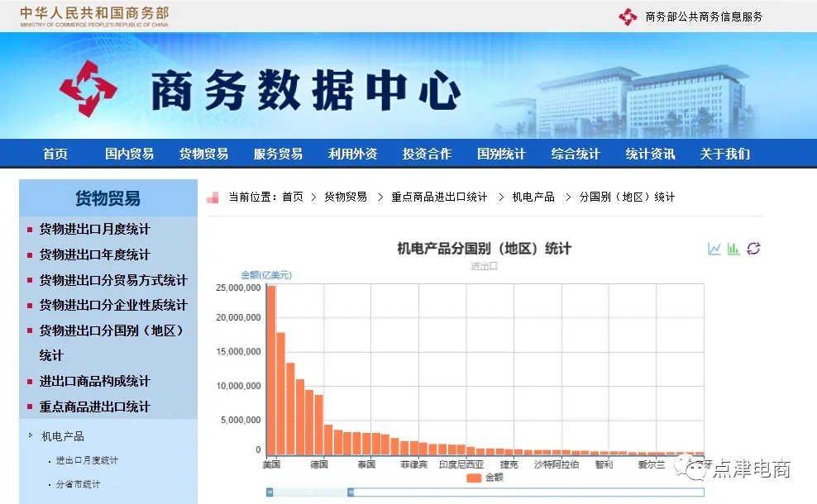Open 货物进出口年度统计 in sidebar
The width and height of the screenshot is (817, 504).
[95, 254]
